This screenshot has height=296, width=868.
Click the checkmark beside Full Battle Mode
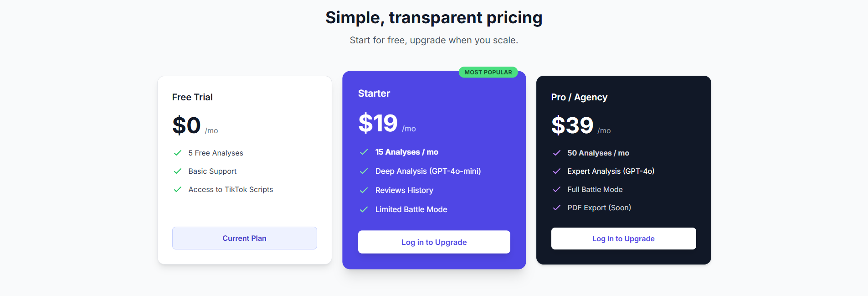coord(557,189)
